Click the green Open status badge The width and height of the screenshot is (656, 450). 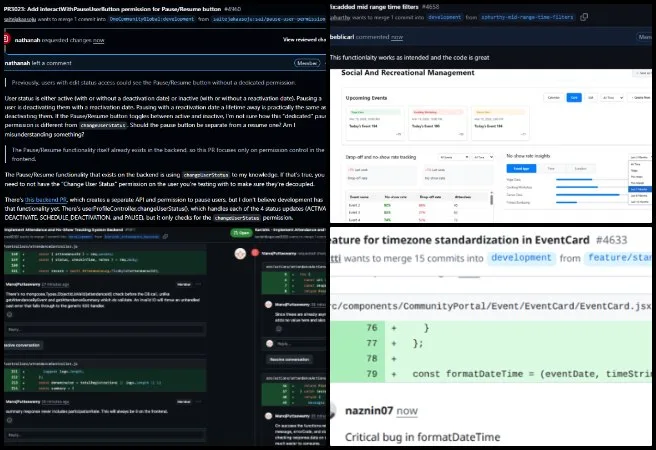tap(241, 233)
